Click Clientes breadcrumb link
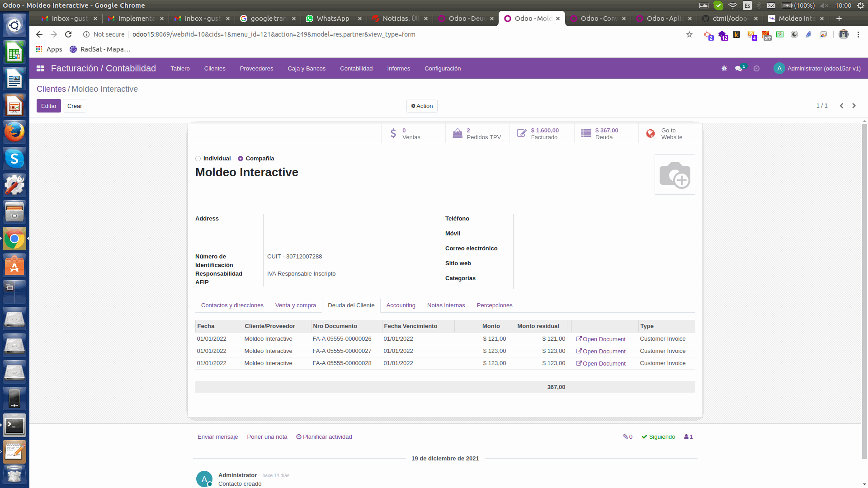868x488 pixels. click(x=51, y=89)
